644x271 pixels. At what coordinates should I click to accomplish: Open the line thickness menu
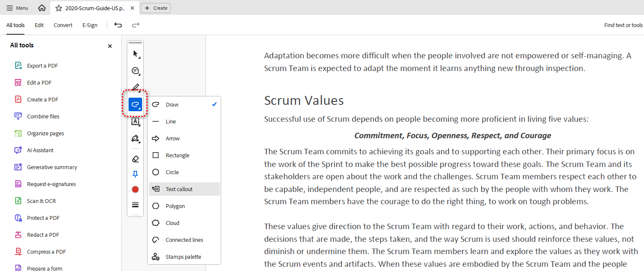[x=135, y=205]
